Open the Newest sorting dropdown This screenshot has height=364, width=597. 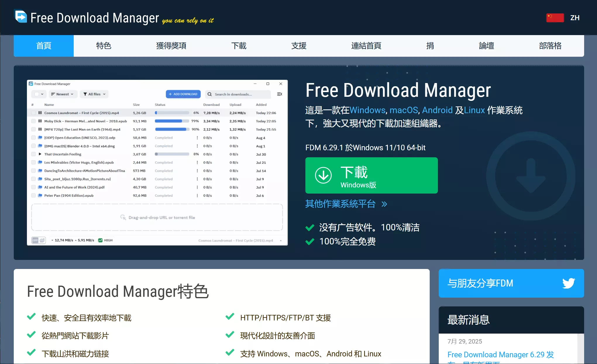coord(63,94)
